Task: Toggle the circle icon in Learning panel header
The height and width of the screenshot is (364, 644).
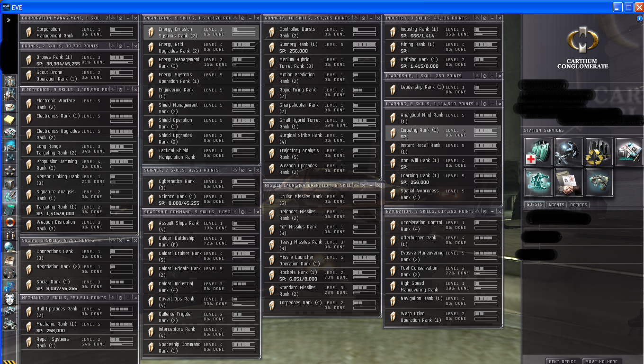Action: click(x=485, y=104)
